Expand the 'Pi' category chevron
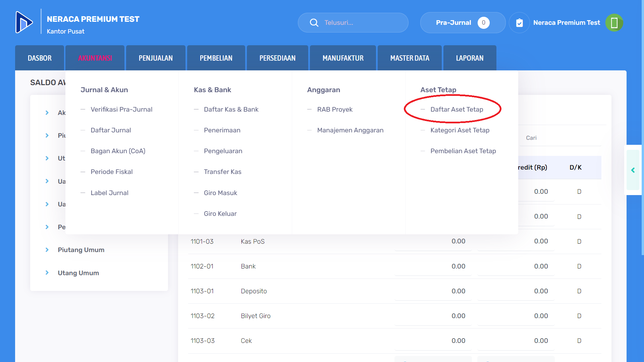The height and width of the screenshot is (362, 644). [x=47, y=135]
